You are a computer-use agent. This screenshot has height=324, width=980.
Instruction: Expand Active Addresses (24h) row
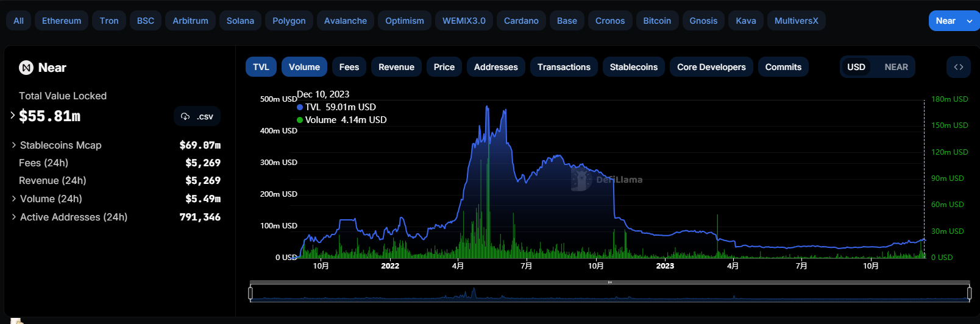point(14,217)
